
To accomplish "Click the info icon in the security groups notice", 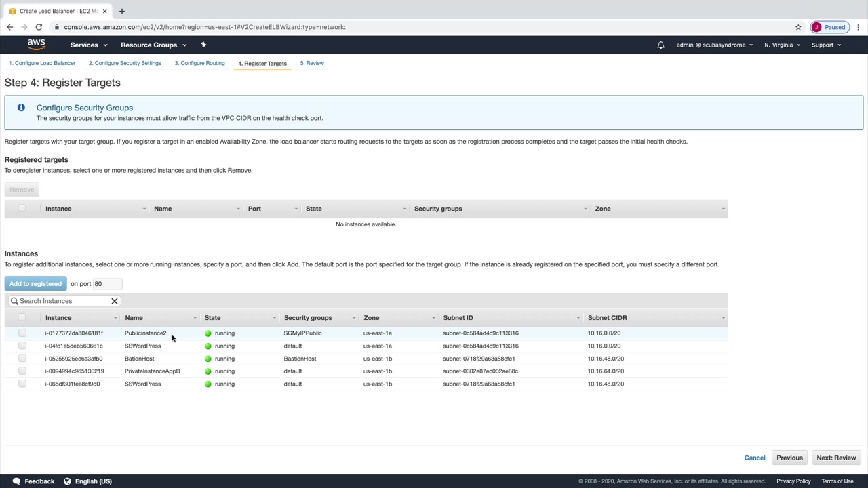I will (21, 108).
